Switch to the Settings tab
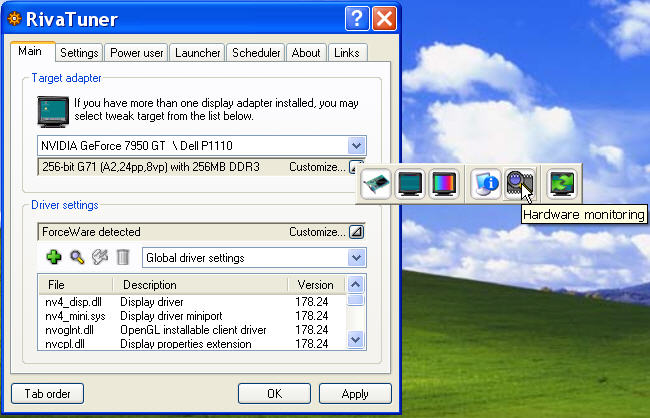This screenshot has height=418, width=650. (79, 53)
